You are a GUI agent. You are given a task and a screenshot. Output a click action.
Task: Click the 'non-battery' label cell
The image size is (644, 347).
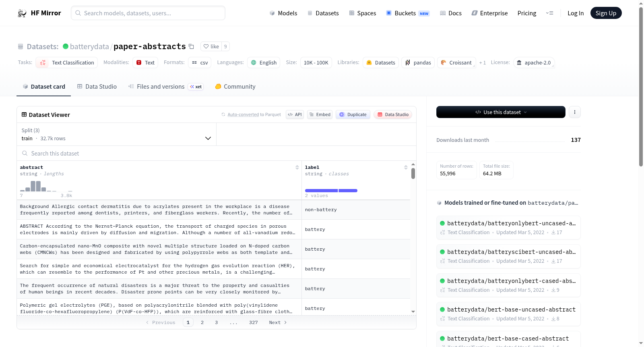[x=356, y=210]
